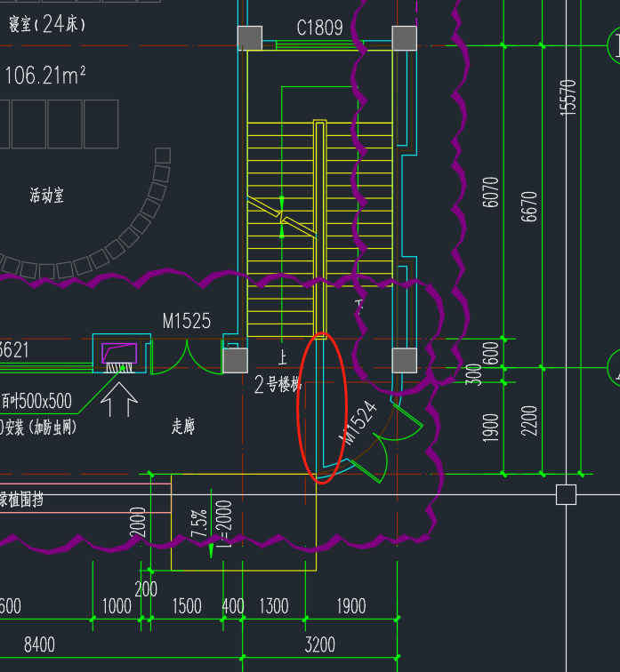Click the horizontal 1900 dimension beside 1300

pos(351,606)
